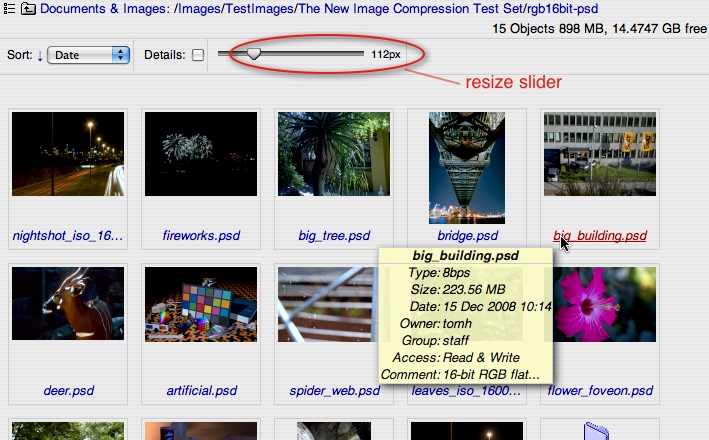The height and width of the screenshot is (440, 709).
Task: Click the Size: 223.56 MB tooltip line
Action: click(458, 289)
